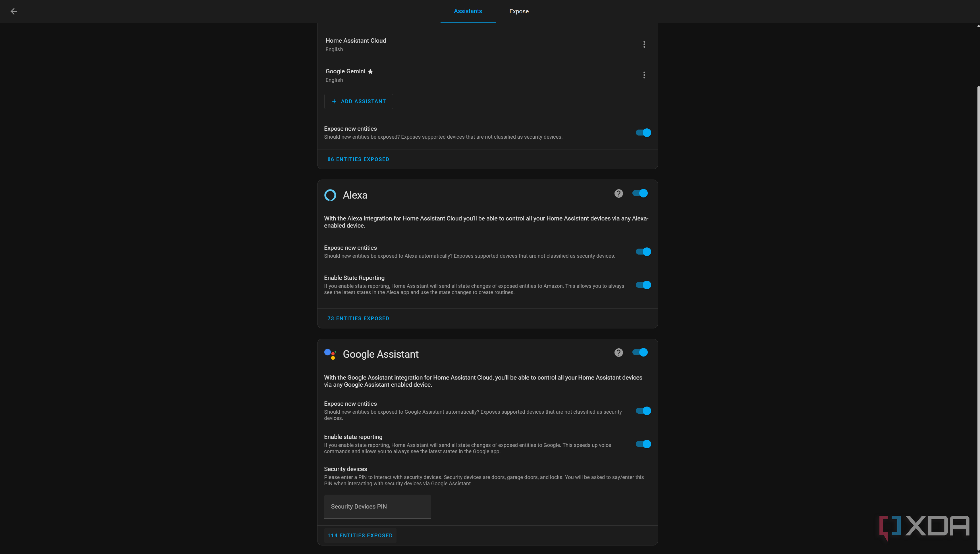Focus the Security Devices PIN field
980x554 pixels.
tap(377, 507)
